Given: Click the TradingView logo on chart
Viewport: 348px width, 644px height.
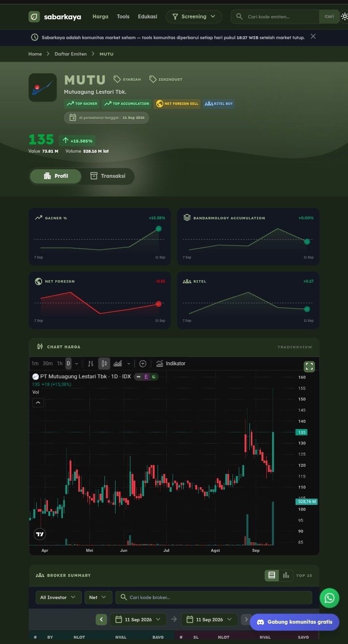Looking at the screenshot, I should click(x=40, y=534).
